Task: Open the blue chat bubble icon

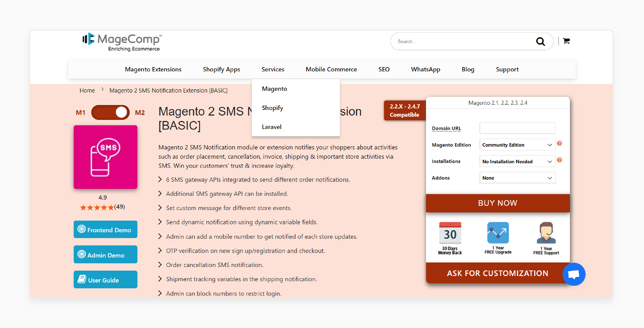Action: click(574, 274)
